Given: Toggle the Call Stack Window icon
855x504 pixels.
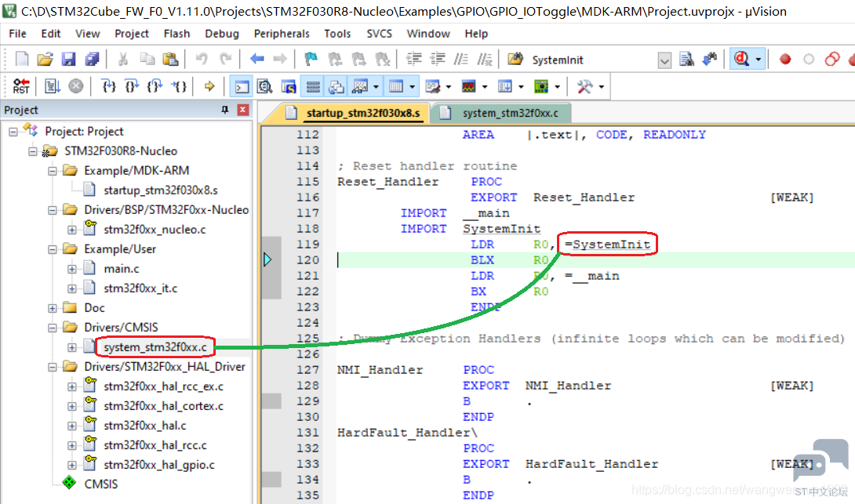Looking at the screenshot, I should [x=337, y=86].
